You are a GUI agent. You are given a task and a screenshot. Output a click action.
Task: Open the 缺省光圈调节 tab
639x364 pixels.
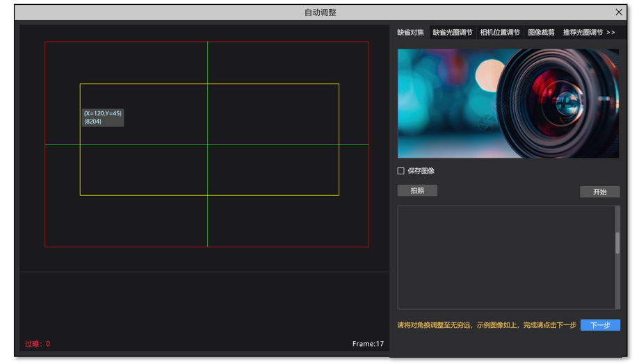click(452, 33)
